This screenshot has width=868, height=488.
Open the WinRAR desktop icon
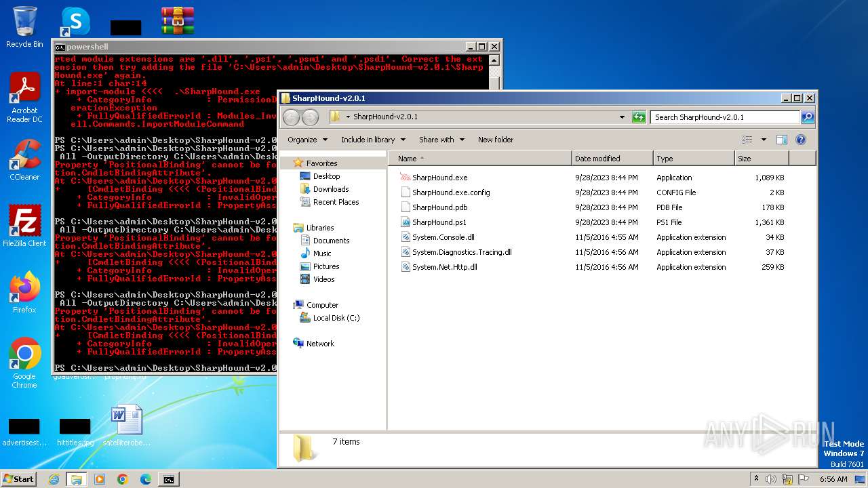[178, 21]
